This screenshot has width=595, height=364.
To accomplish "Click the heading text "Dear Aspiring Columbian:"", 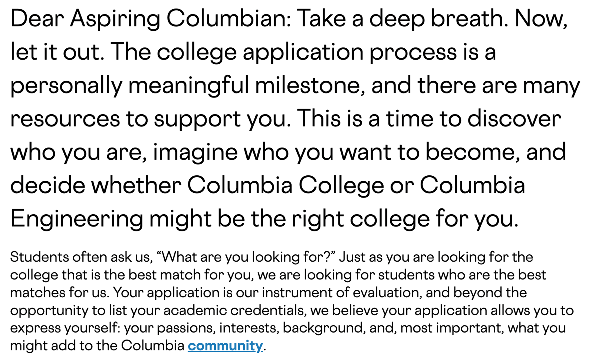I will pos(151,19).
